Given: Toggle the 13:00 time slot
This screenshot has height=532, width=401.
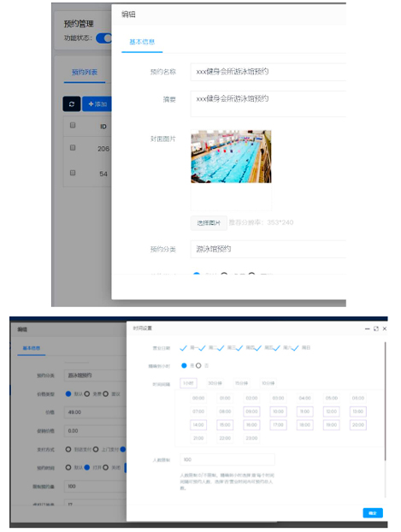Looking at the screenshot, I should click(x=358, y=411).
